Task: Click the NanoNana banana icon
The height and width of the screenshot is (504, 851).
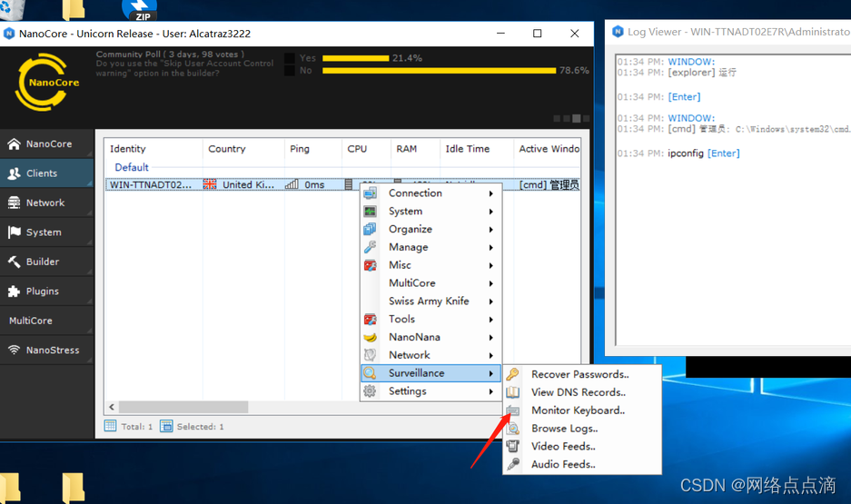Action: click(371, 337)
